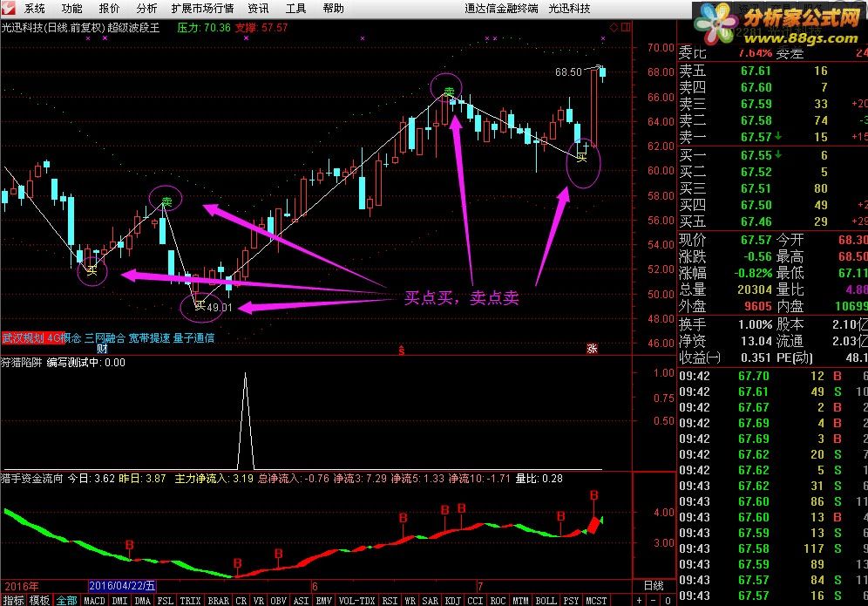Click the red diamond chart icon
Image resolution: width=868 pixels, height=606 pixels.
pyautogui.click(x=614, y=27)
